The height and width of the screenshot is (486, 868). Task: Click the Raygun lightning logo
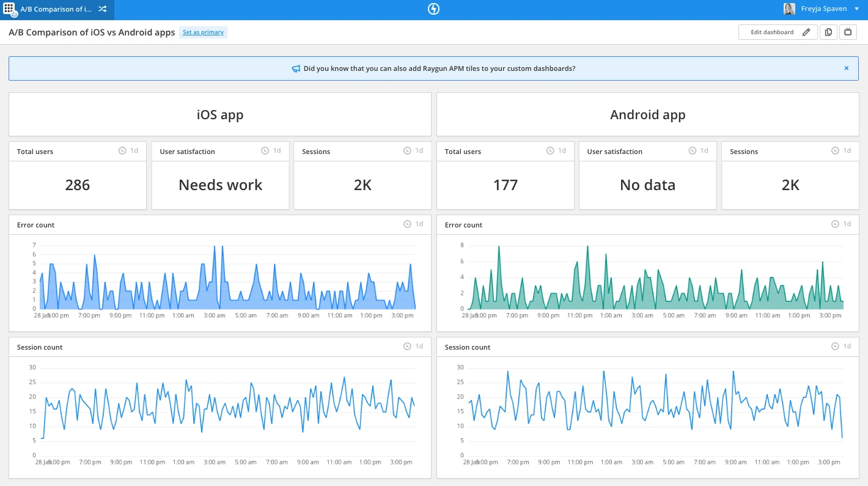tap(434, 9)
